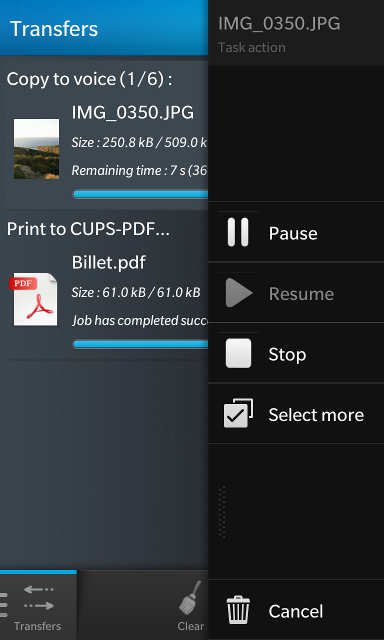Click the Clear broom icon

(x=191, y=598)
